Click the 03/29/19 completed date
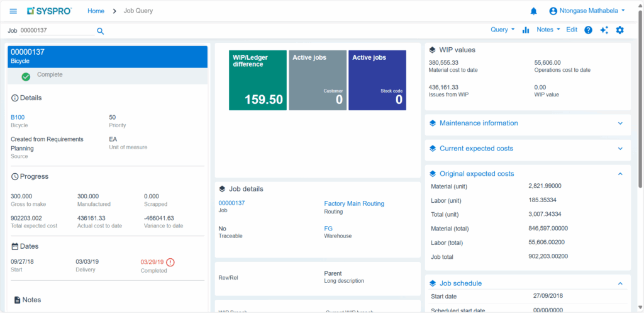Screen dimensions: 644x313 (152, 261)
